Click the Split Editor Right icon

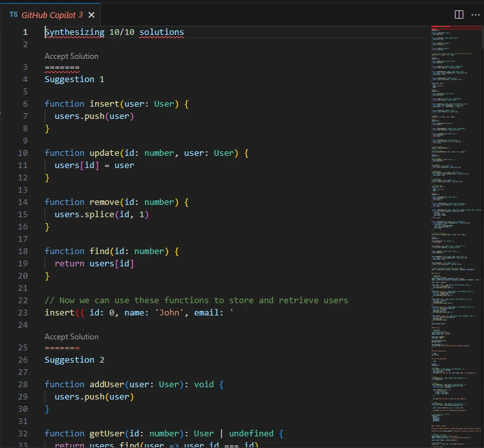[459, 14]
